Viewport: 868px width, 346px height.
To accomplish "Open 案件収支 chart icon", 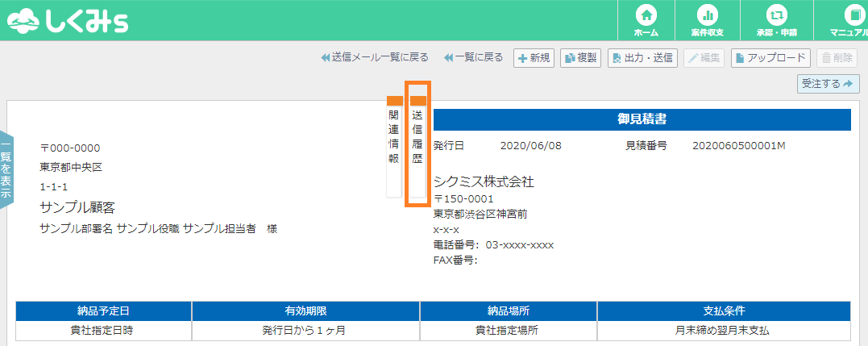I will (708, 20).
